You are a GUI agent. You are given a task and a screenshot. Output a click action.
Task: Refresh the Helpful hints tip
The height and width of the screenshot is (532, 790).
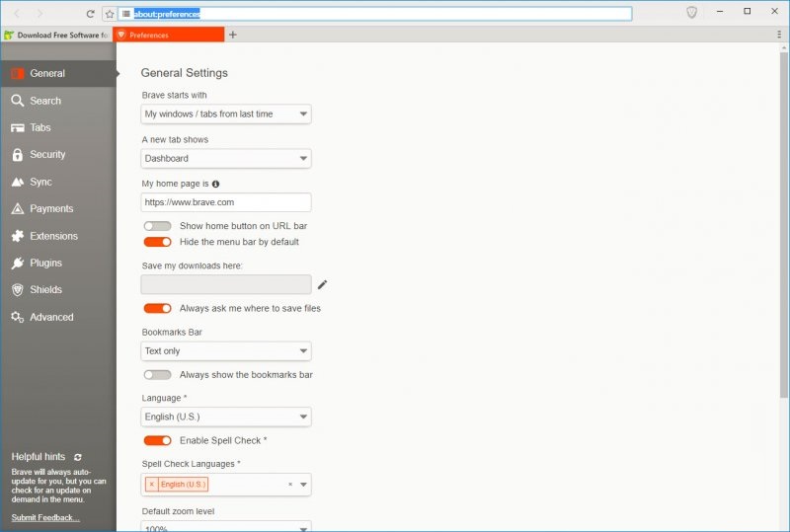[x=78, y=457]
